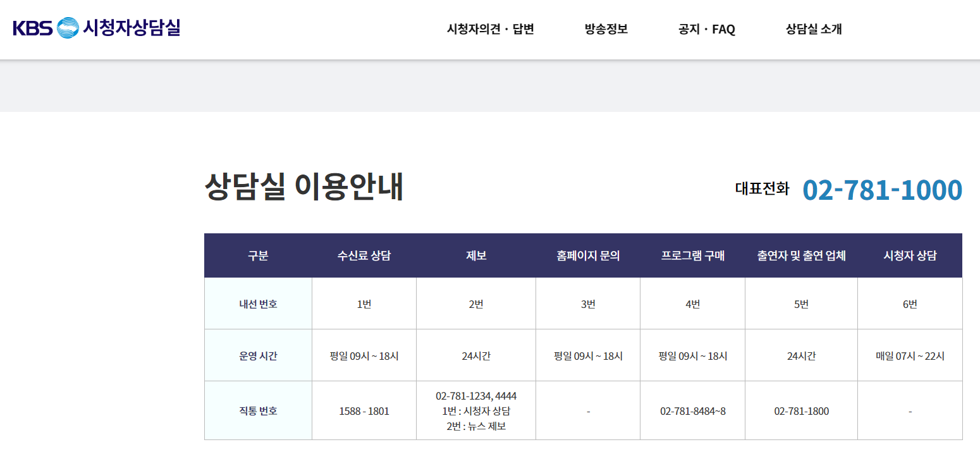Screen dimensions: 980x454
Task: Click the 홈페이지 문의 column header
Action: click(x=588, y=255)
